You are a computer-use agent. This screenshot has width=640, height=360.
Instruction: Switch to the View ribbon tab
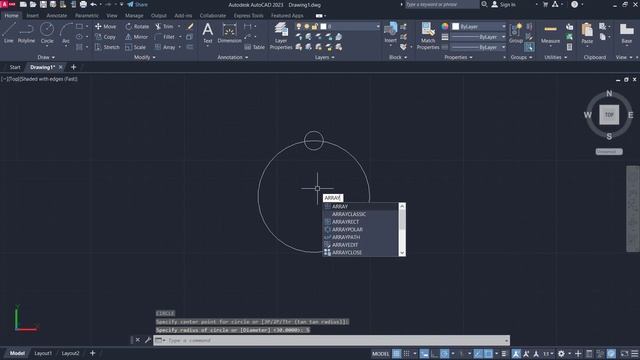pos(112,16)
